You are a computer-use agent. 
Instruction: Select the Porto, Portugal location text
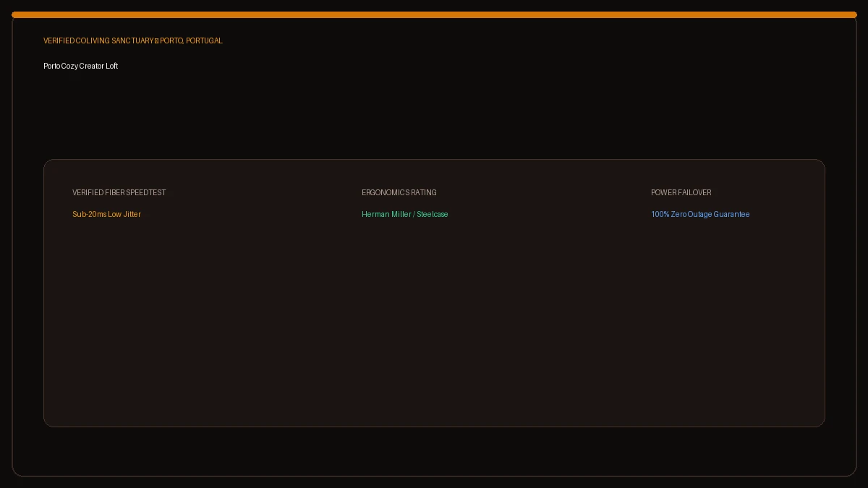(x=192, y=41)
